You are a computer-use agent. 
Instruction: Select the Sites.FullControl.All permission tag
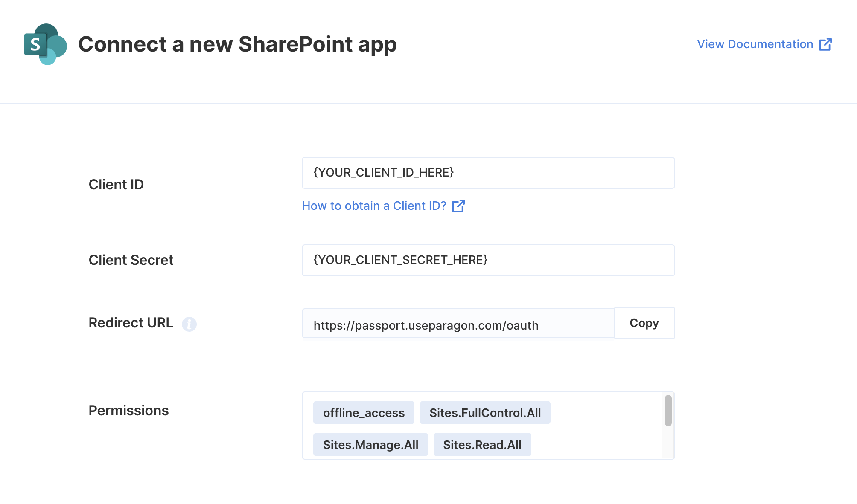(485, 413)
